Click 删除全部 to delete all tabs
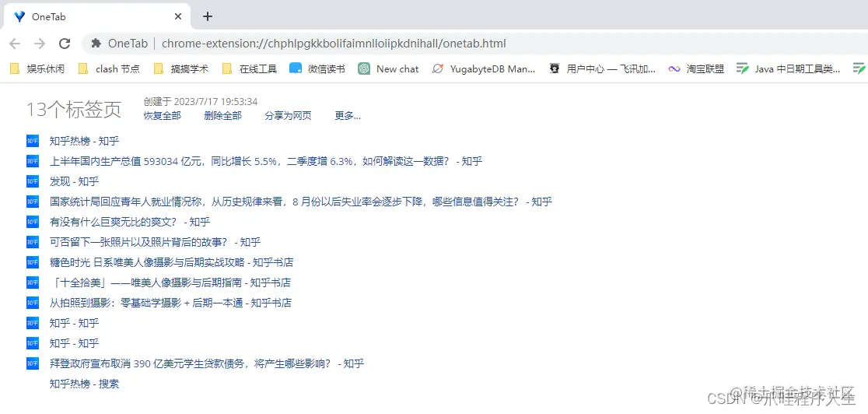This screenshot has height=414, width=868. [x=222, y=116]
